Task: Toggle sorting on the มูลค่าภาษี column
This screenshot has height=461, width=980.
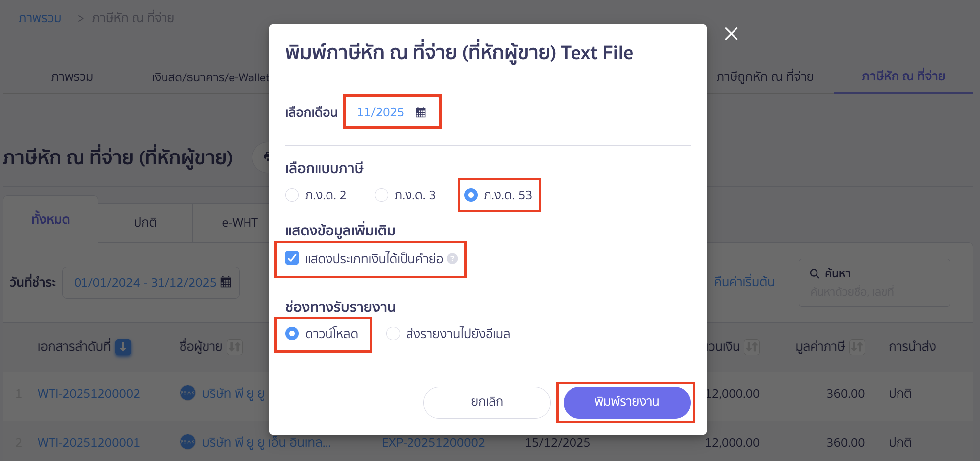Action: [x=857, y=347]
